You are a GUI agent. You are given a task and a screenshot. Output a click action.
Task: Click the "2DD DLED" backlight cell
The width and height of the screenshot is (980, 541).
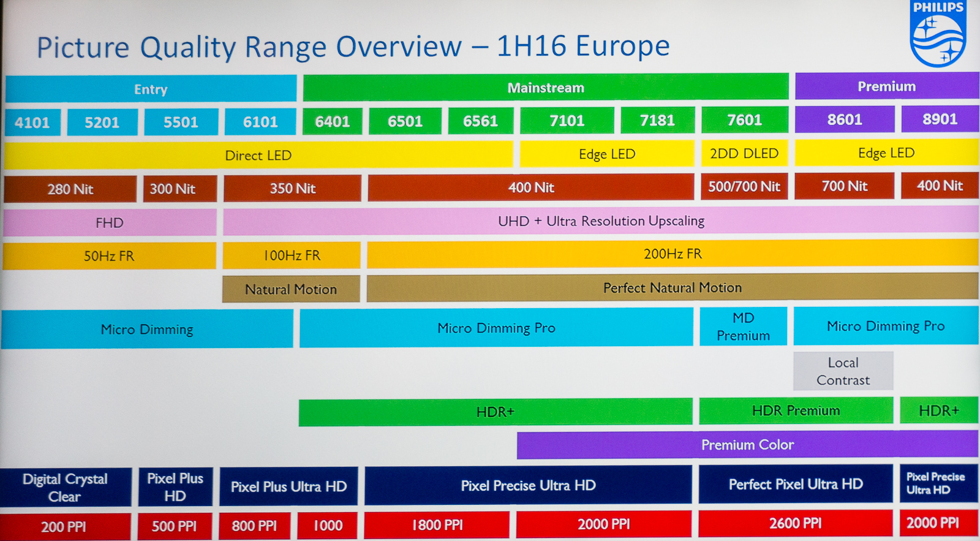pos(744,153)
